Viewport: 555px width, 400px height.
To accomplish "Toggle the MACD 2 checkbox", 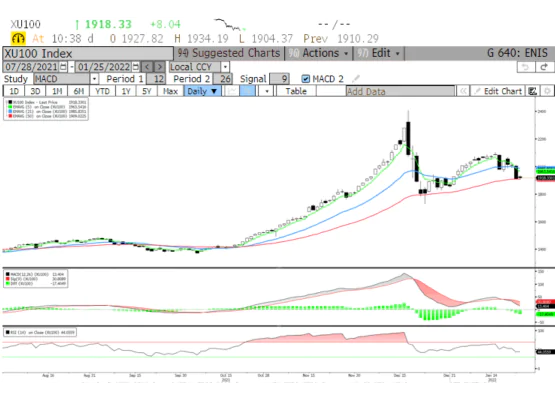I will pos(305,79).
